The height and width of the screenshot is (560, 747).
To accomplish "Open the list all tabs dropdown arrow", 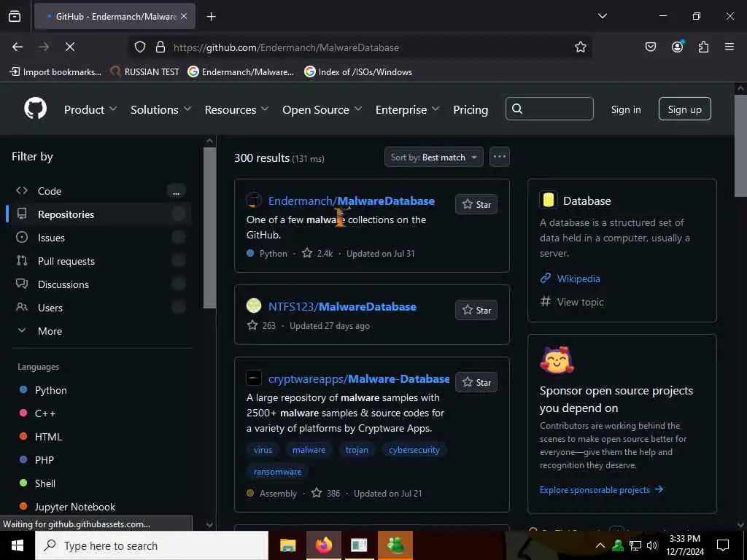I will pos(603,16).
